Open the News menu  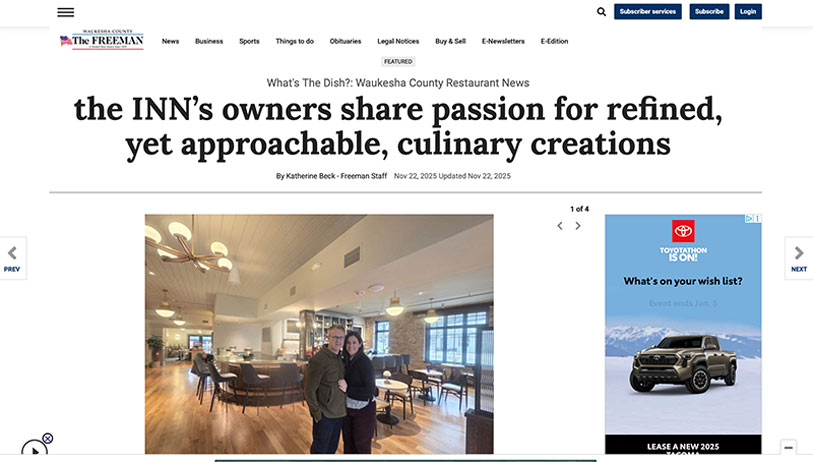click(x=170, y=41)
